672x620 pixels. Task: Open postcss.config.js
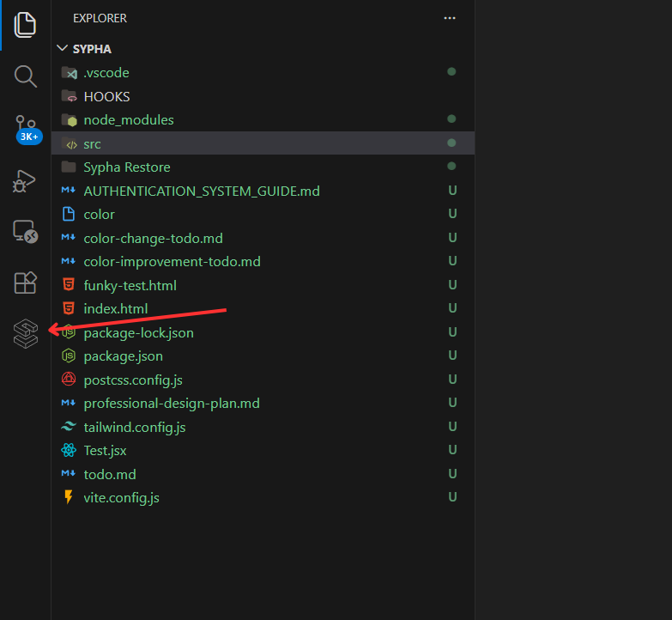(263, 380)
